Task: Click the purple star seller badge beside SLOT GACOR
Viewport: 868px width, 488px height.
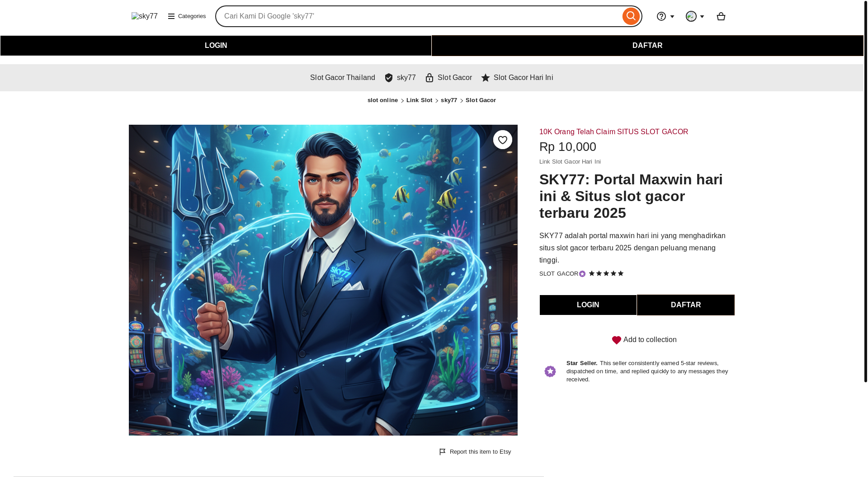Action: point(582,274)
